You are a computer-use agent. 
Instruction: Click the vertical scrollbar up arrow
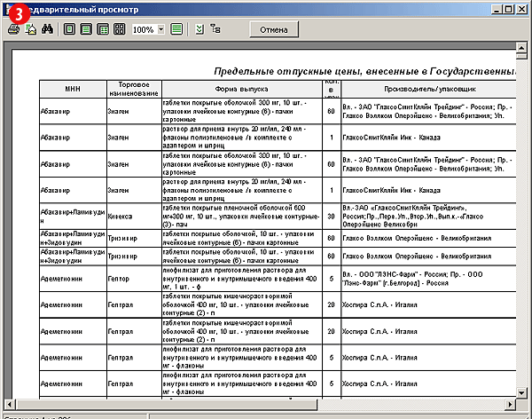coord(521,48)
